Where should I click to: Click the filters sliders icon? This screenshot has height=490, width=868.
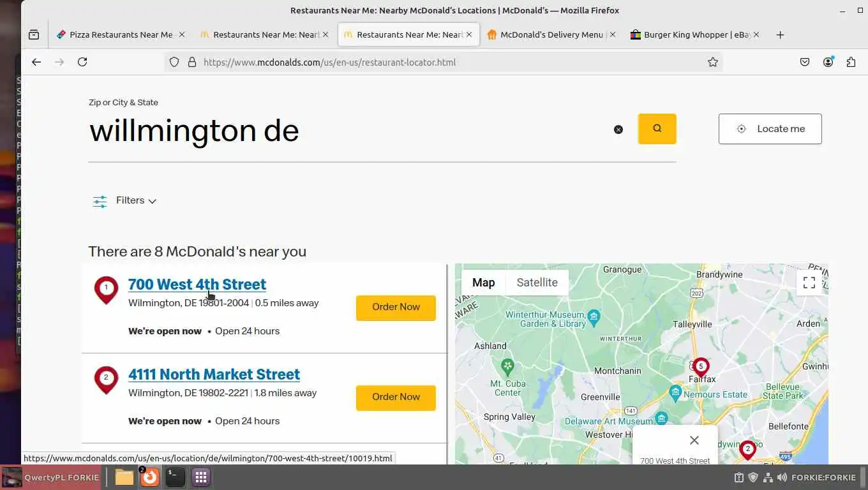point(100,202)
